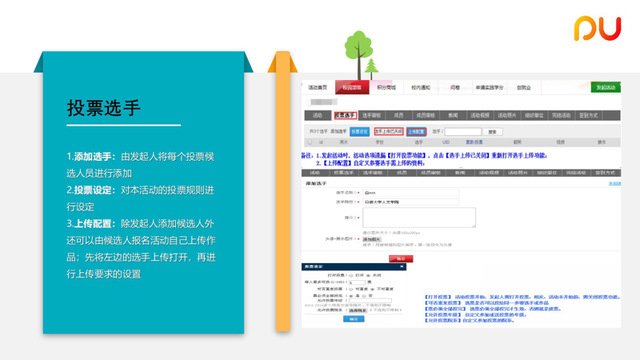Click the tree illustration above the navigation

(361, 55)
